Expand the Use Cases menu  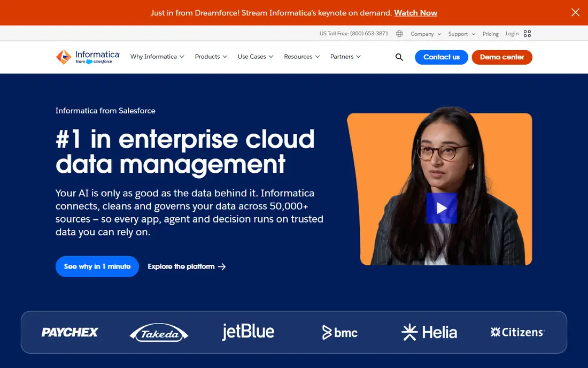(x=256, y=57)
